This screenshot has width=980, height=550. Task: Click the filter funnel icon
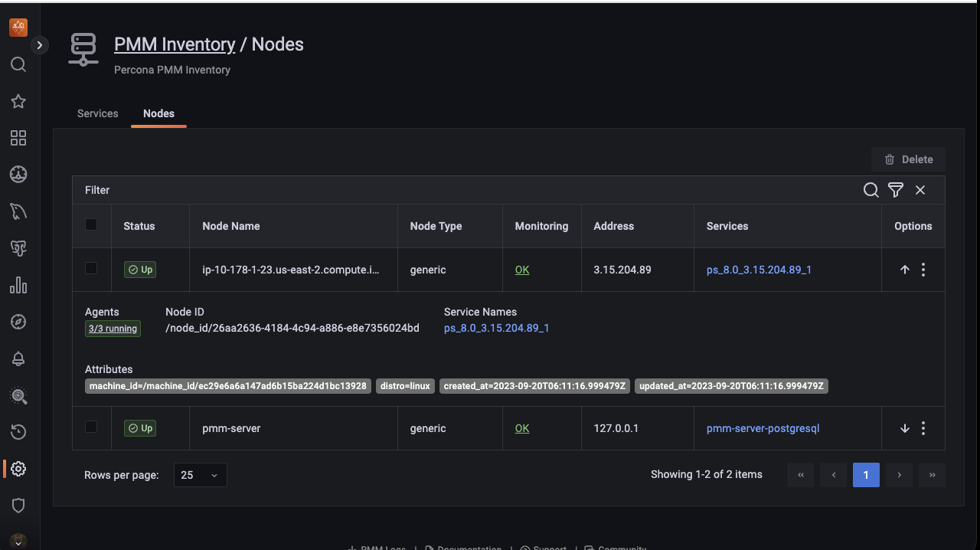[x=896, y=190]
